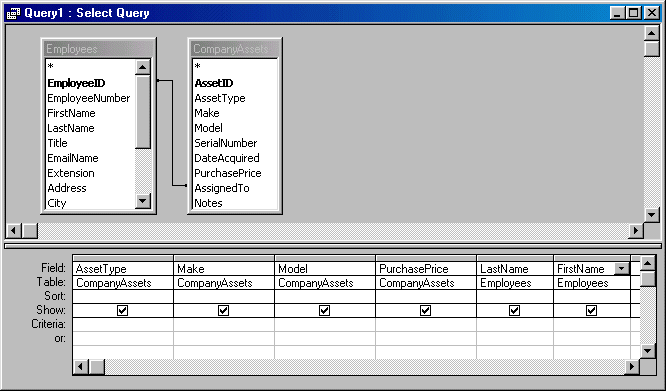Select Model in CompanyAssets field list
This screenshot has width=666, height=391.
click(x=208, y=128)
